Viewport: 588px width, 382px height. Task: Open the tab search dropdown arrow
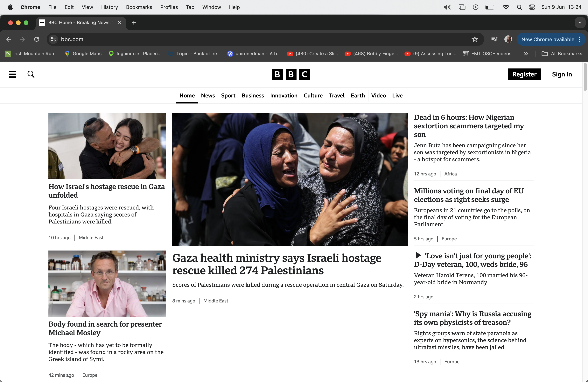[580, 23]
